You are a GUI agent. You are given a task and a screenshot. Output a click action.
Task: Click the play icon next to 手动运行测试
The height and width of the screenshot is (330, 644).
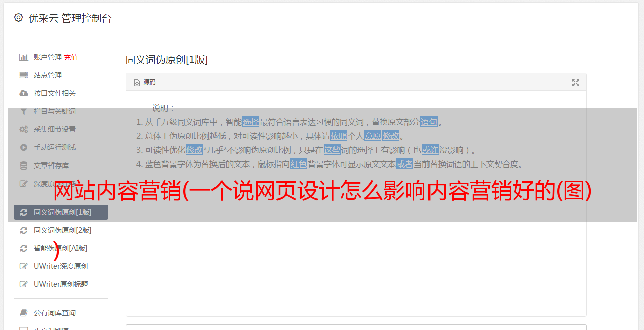point(23,147)
